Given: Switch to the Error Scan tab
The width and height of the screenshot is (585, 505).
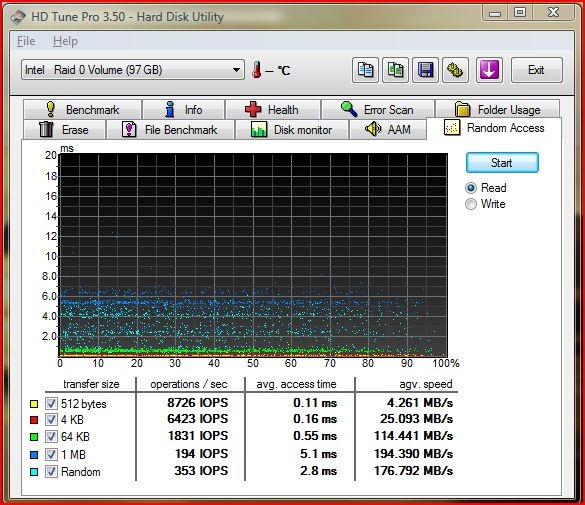Looking at the screenshot, I should (378, 110).
